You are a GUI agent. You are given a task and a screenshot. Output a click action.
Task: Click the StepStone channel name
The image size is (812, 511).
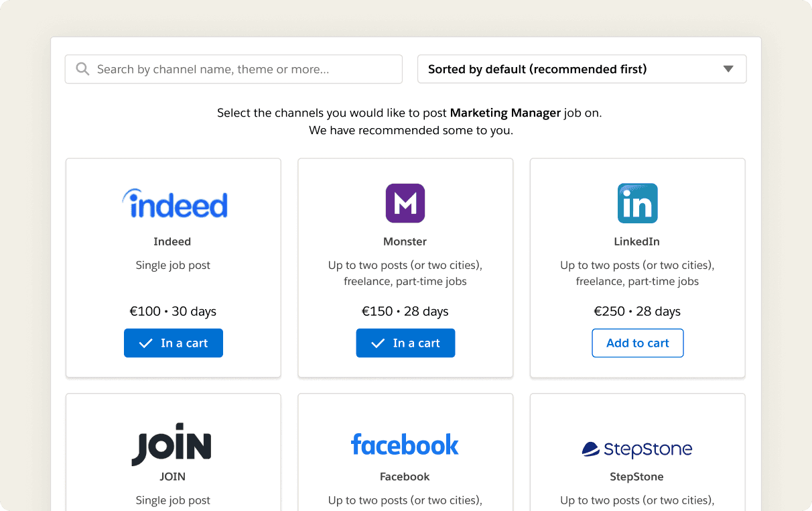pyautogui.click(x=637, y=477)
